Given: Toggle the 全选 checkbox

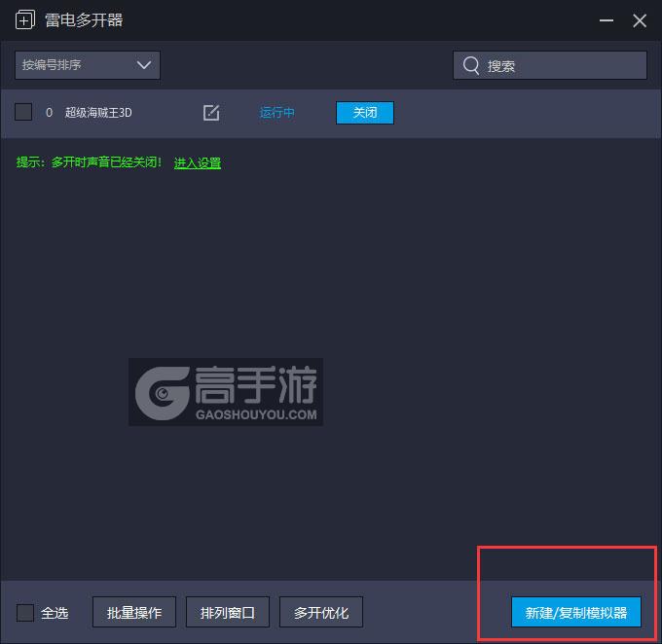Looking at the screenshot, I should pos(25,612).
